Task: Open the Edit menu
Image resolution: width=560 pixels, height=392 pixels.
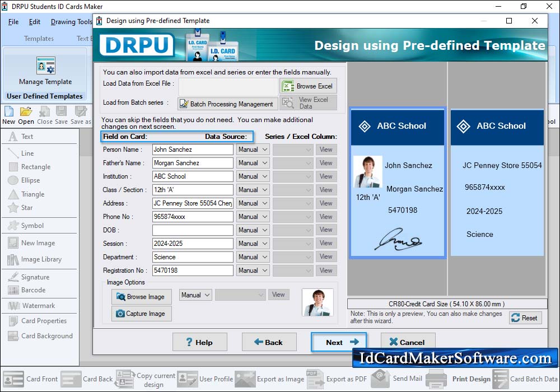Action: pyautogui.click(x=34, y=22)
